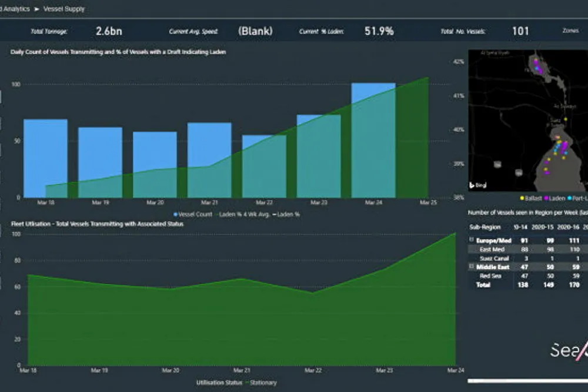
Task: Collapse the Middle East row group
Action: (471, 267)
